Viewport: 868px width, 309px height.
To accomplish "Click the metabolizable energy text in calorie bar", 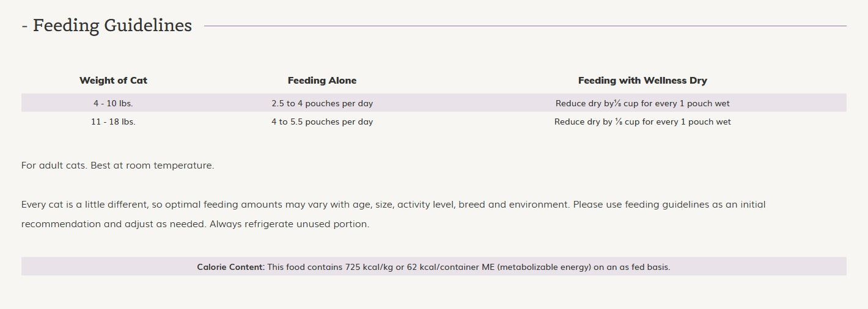I will (545, 267).
